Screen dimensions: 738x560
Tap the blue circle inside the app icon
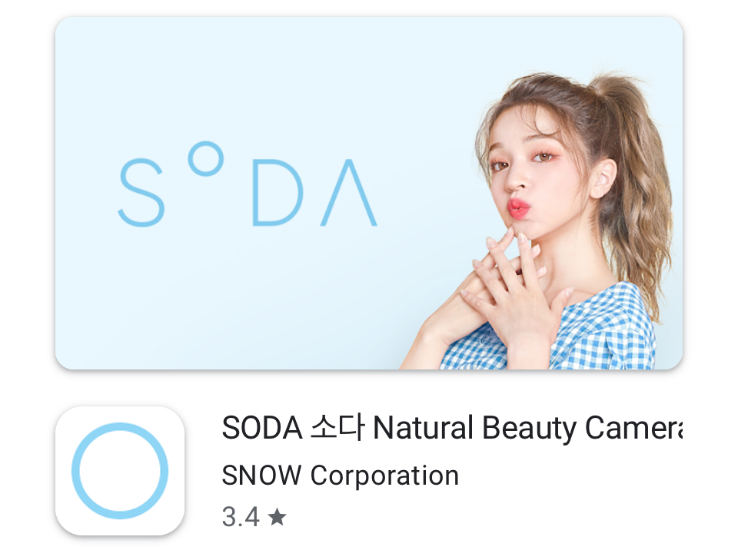(x=120, y=471)
